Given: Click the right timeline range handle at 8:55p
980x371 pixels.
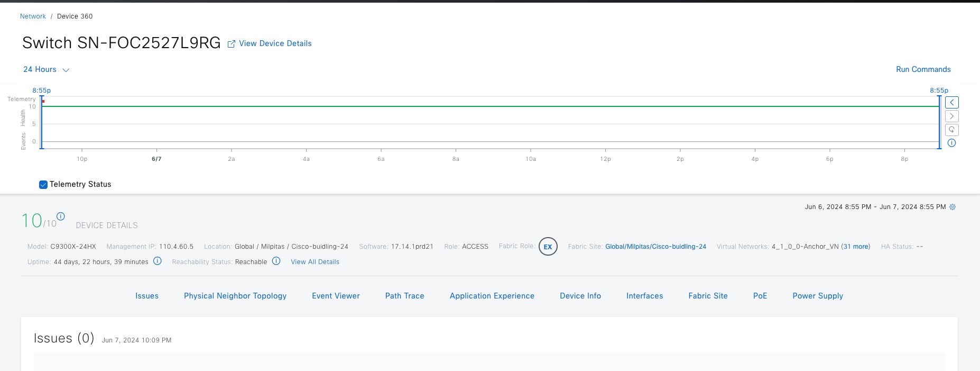Looking at the screenshot, I should pos(939,122).
